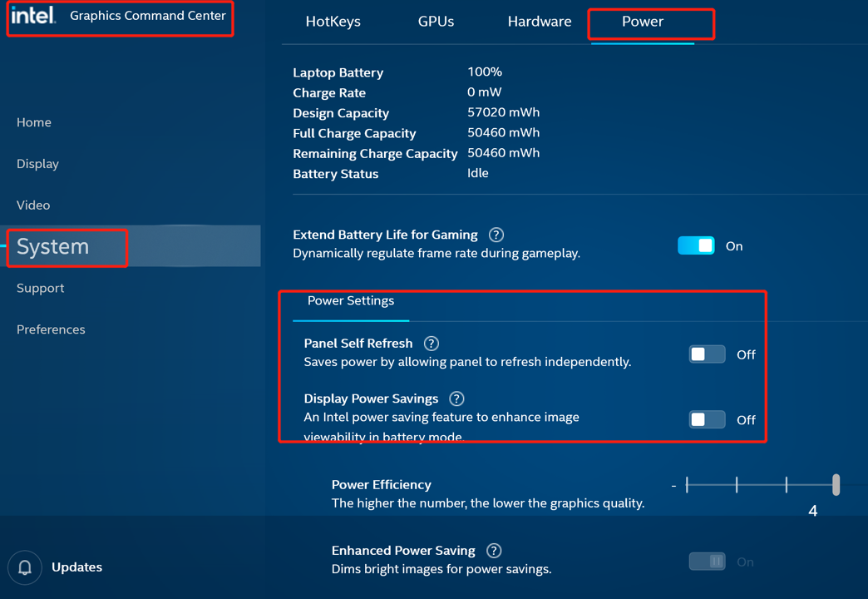Open help for Enhanced Power Saving
868x599 pixels.
(494, 551)
